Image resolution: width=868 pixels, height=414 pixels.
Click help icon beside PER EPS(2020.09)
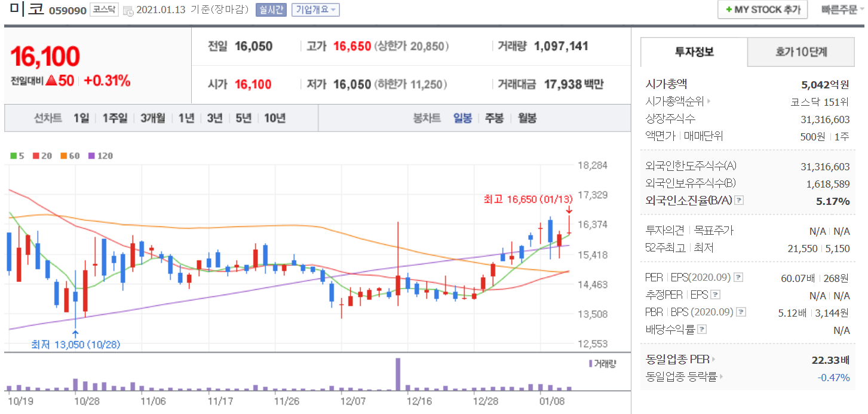click(x=738, y=278)
